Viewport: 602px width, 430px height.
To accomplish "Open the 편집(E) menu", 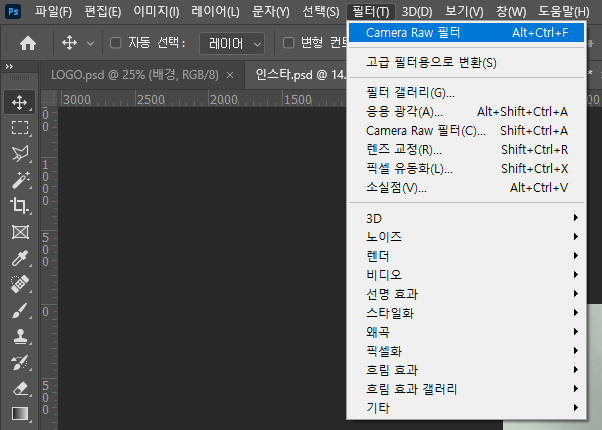I will [x=103, y=12].
